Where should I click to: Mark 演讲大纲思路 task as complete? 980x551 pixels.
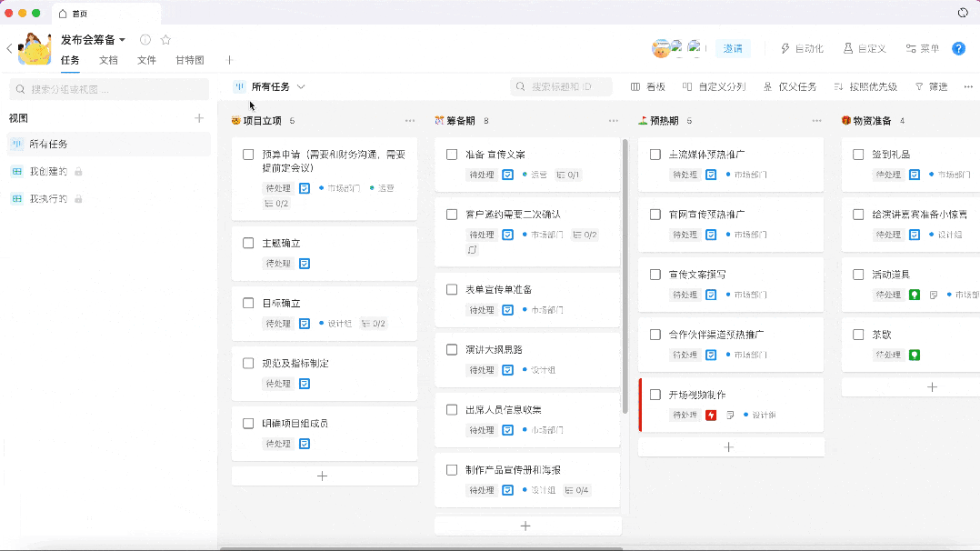pyautogui.click(x=452, y=350)
